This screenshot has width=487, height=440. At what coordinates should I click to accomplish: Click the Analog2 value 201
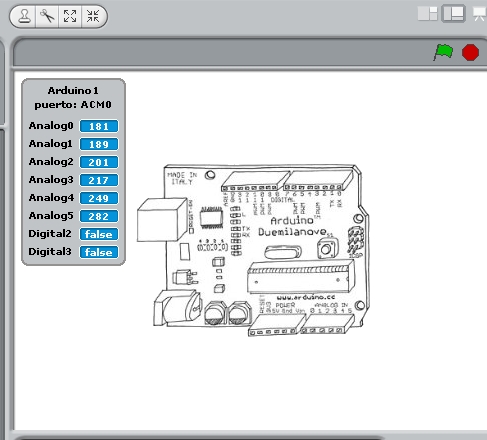(x=99, y=162)
